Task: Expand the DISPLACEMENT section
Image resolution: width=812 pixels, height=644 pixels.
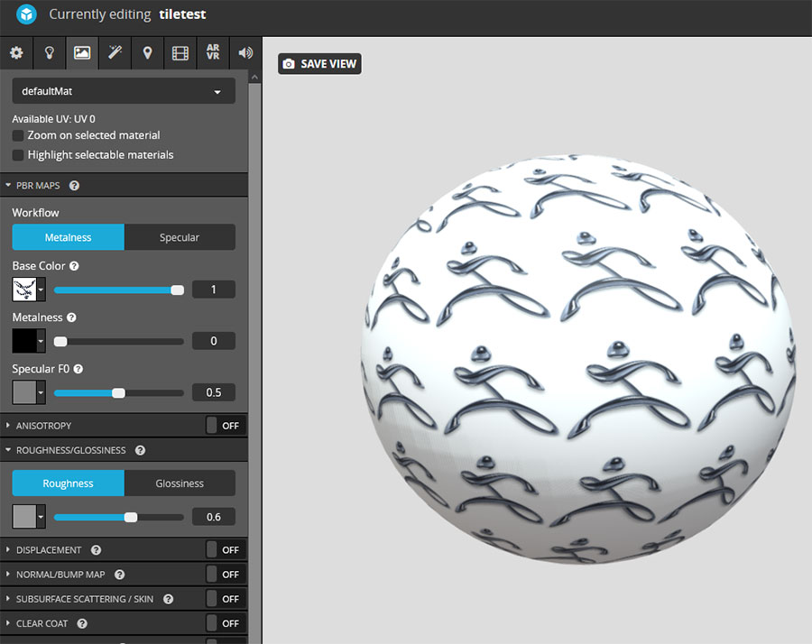Action: [8, 549]
